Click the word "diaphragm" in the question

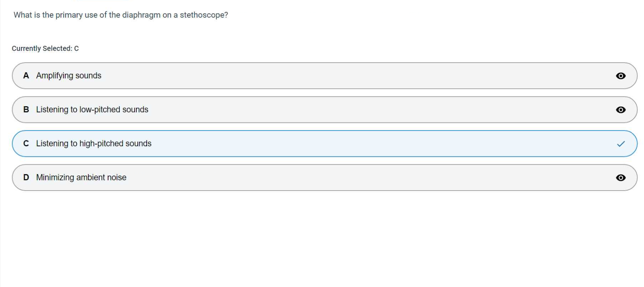tap(141, 15)
